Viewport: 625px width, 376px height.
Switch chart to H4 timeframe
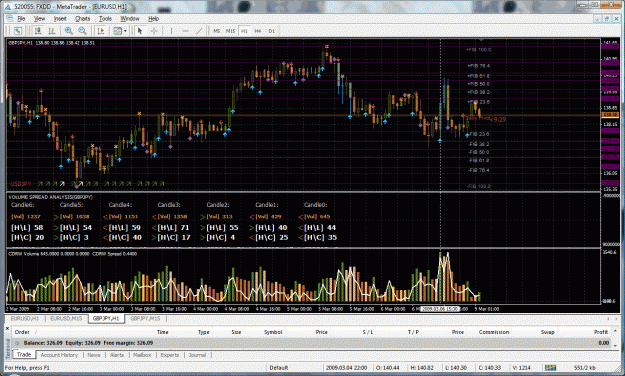coord(258,31)
